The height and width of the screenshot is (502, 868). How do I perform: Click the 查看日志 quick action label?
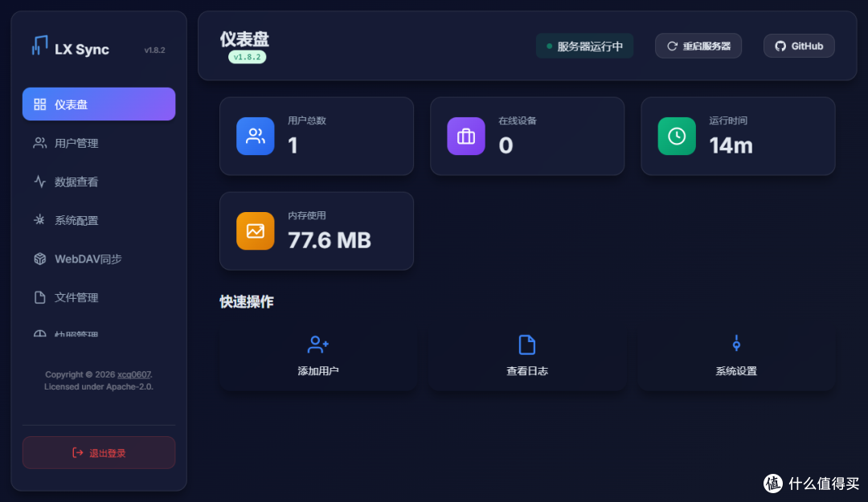(527, 371)
